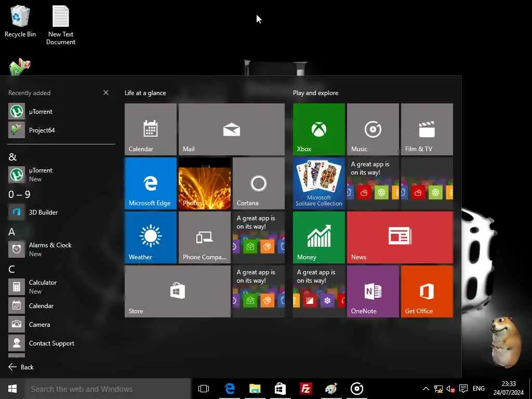The width and height of the screenshot is (532, 399).
Task: Open Microsoft Solitaire Collection tile
Action: [x=319, y=183]
